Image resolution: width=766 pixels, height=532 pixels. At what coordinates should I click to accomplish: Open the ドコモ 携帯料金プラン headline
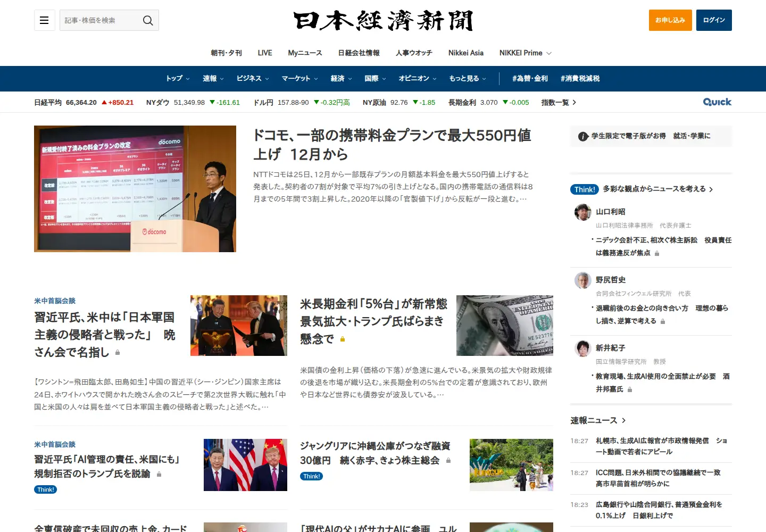click(392, 145)
